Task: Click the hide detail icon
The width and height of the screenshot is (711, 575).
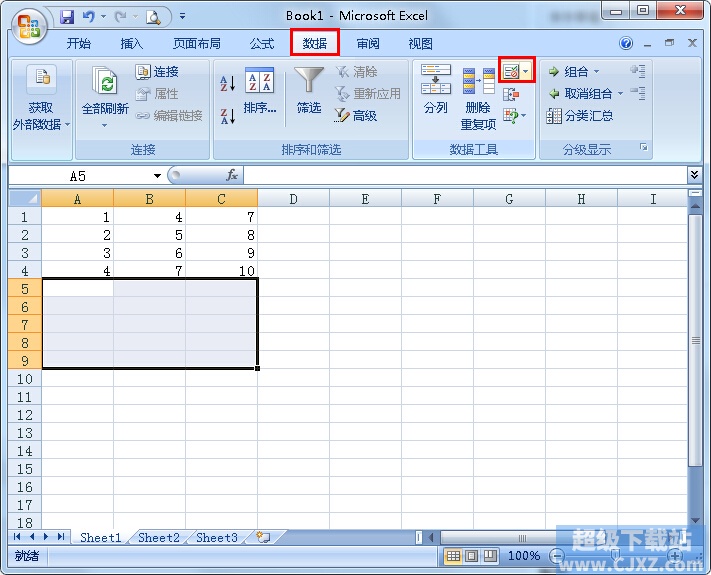Action: click(638, 93)
